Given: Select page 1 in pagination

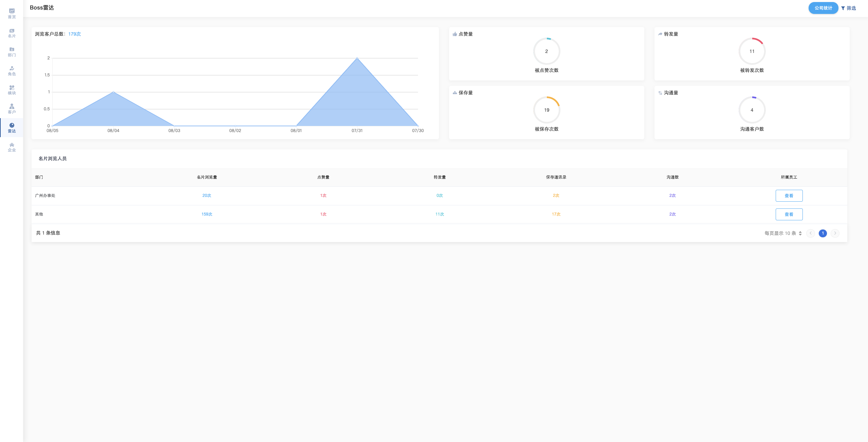Looking at the screenshot, I should point(823,233).
